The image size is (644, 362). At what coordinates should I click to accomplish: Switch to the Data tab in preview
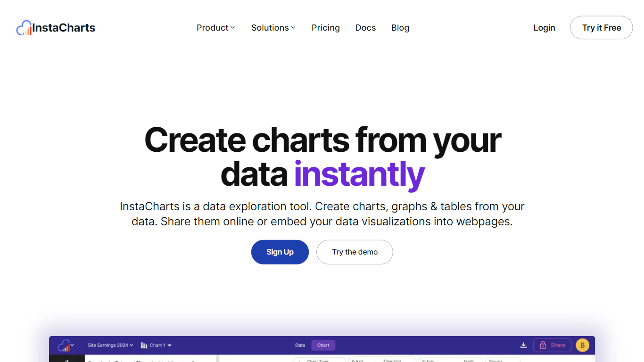[300, 345]
